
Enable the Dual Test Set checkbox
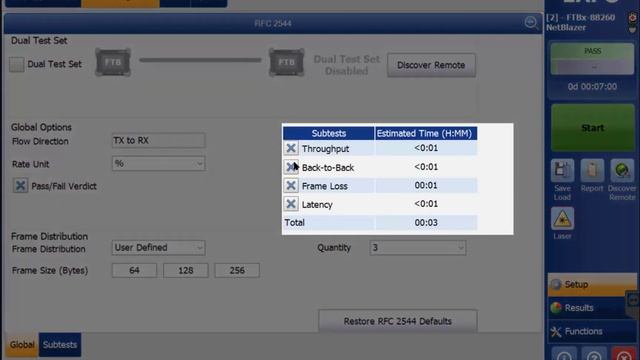click(17, 64)
